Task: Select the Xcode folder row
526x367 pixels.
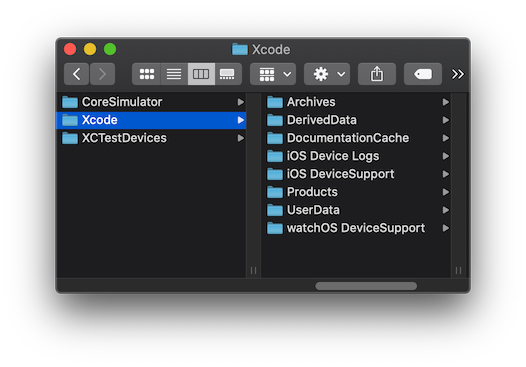Action: click(151, 120)
